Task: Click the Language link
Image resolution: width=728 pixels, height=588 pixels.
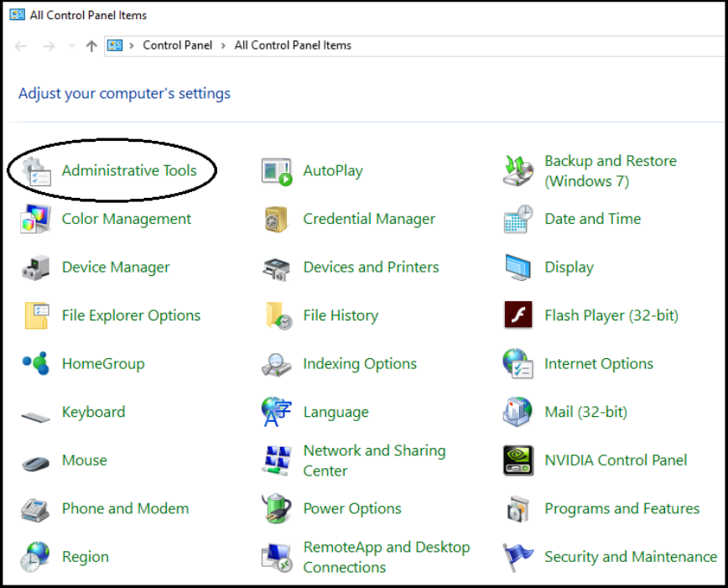Action: (x=336, y=413)
